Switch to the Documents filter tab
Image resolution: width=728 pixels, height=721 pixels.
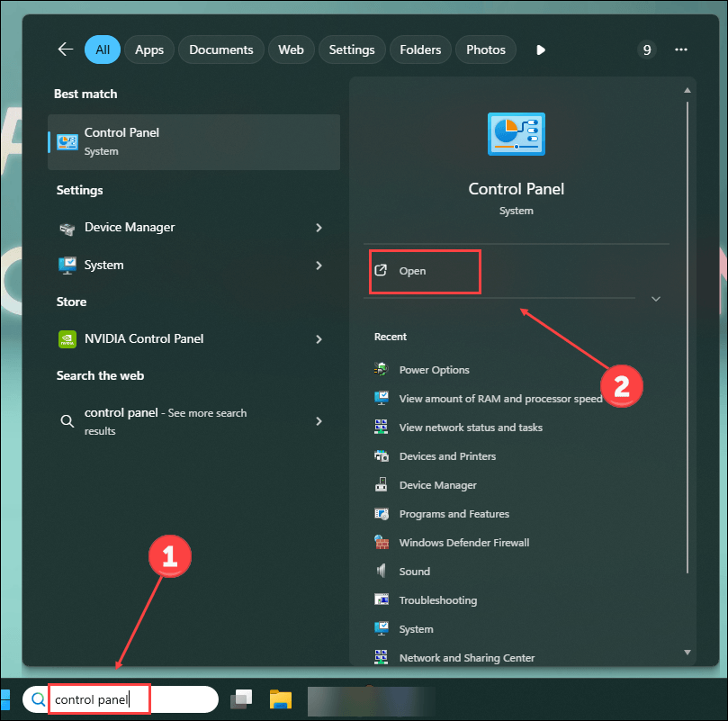221,50
